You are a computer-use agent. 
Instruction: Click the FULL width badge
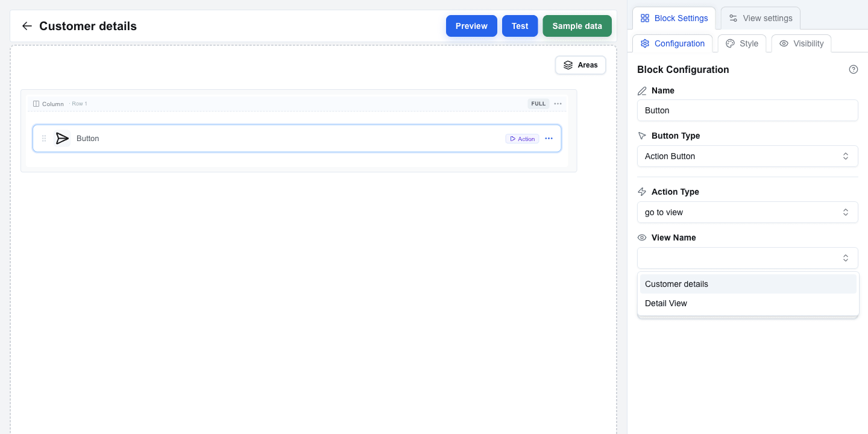pos(538,104)
